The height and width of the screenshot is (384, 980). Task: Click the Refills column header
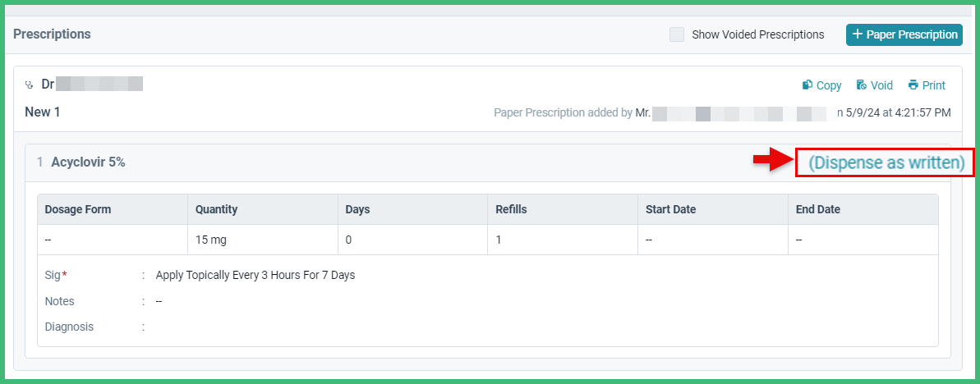(511, 209)
